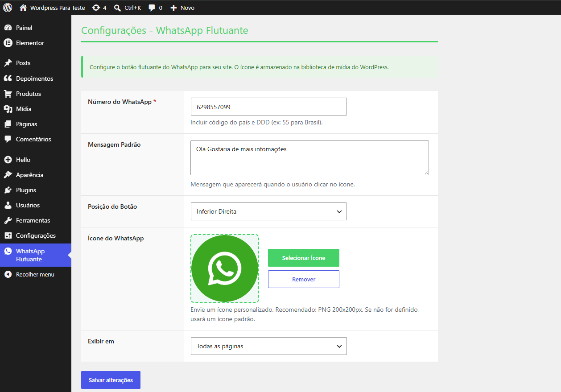561x392 pixels.
Task: Click the Remover button
Action: pyautogui.click(x=304, y=279)
